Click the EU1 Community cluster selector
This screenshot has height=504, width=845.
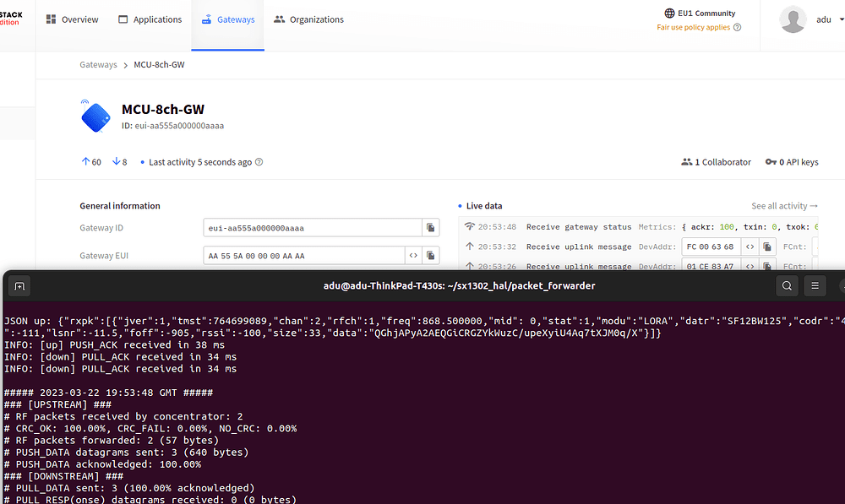pyautogui.click(x=700, y=14)
